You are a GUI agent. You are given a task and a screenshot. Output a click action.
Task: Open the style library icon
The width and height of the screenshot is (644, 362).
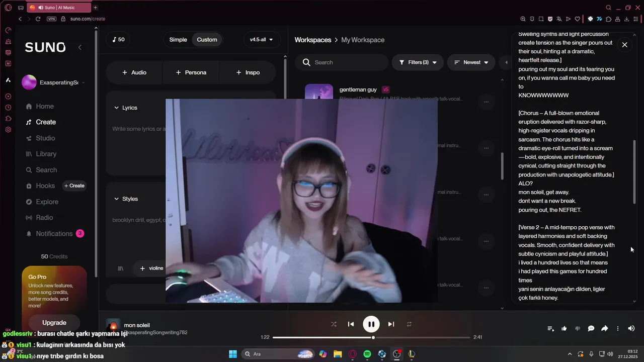pos(120,268)
